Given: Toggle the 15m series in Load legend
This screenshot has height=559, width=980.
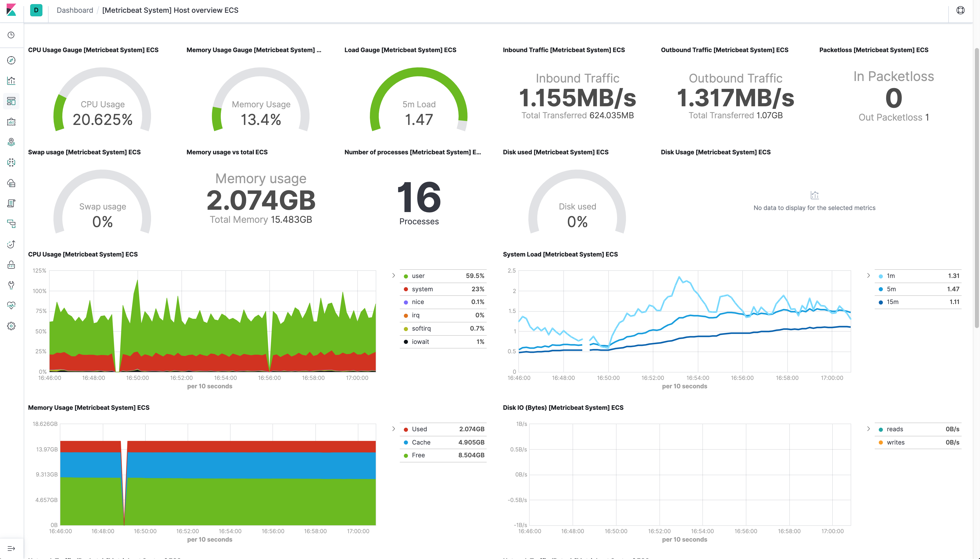Looking at the screenshot, I should tap(892, 302).
